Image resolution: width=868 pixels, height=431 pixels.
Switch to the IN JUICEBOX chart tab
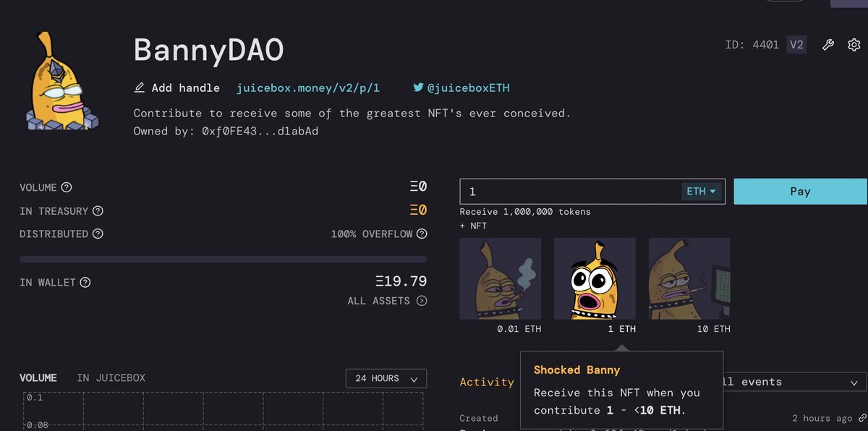click(x=111, y=378)
